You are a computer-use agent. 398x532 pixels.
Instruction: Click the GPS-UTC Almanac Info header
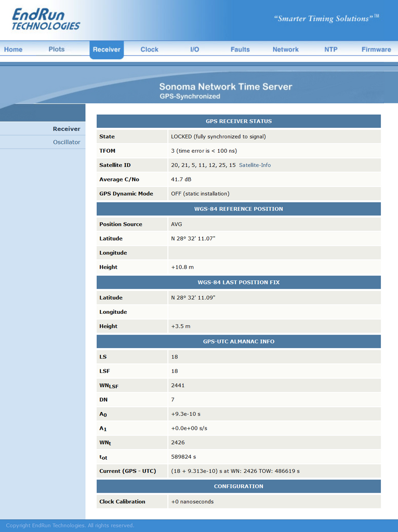click(x=238, y=341)
